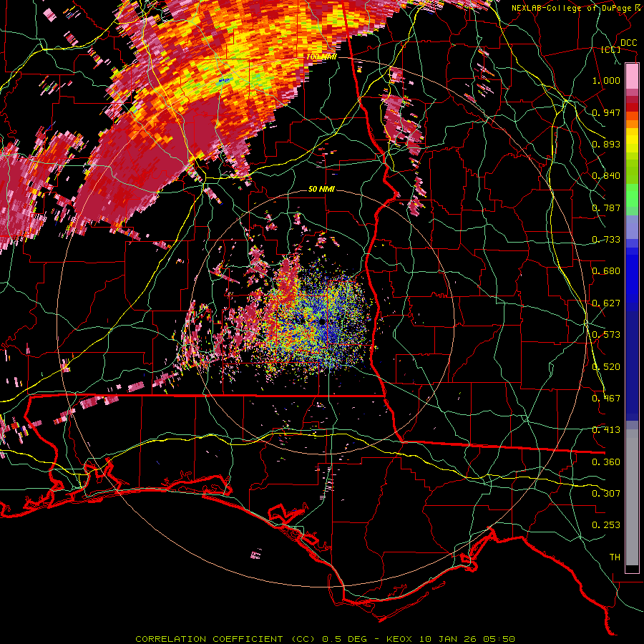Click the 0.307 scale value
Screen dimensions: 644x644
[606, 494]
